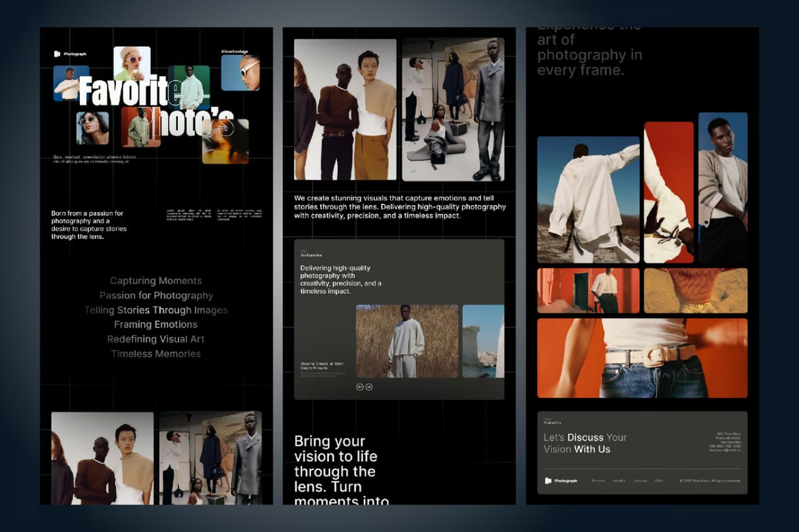Viewport: 799px width, 532px height.
Task: Open the three-models group photo in middle panel
Action: (x=345, y=110)
